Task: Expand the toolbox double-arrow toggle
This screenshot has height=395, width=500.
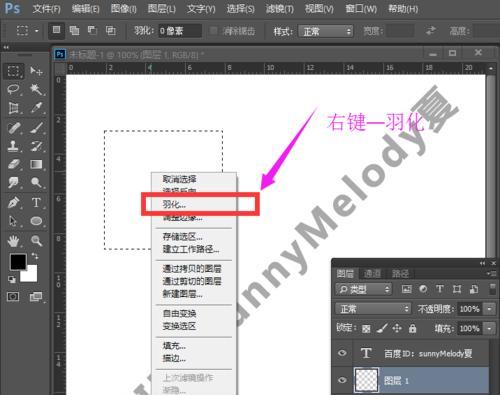Action: pos(6,48)
